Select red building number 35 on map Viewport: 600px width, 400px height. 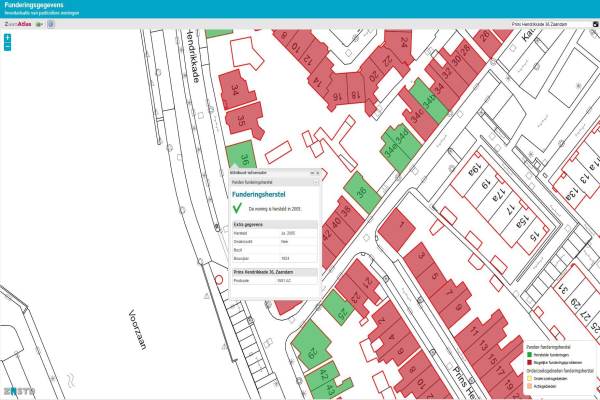(x=244, y=120)
